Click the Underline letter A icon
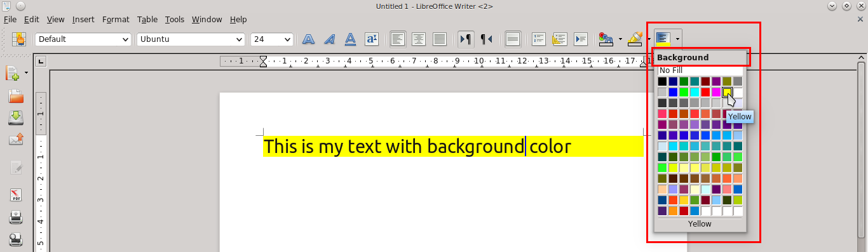 pyautogui.click(x=350, y=39)
